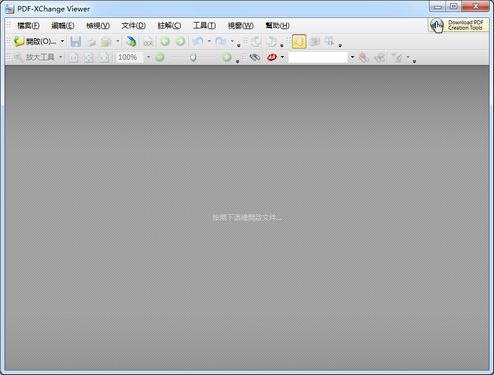Click the colorful scan-to-PDF icon
Image resolution: width=494 pixels, height=375 pixels.
(131, 42)
